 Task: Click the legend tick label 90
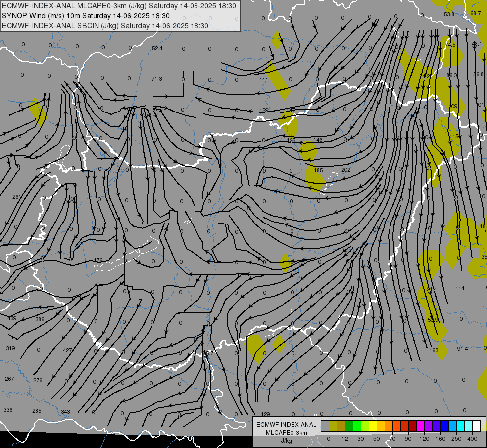408,439
